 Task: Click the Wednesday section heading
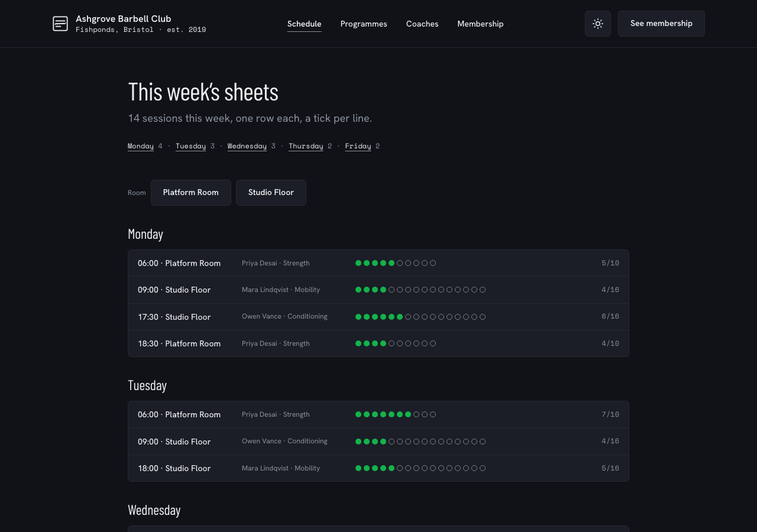point(154,510)
